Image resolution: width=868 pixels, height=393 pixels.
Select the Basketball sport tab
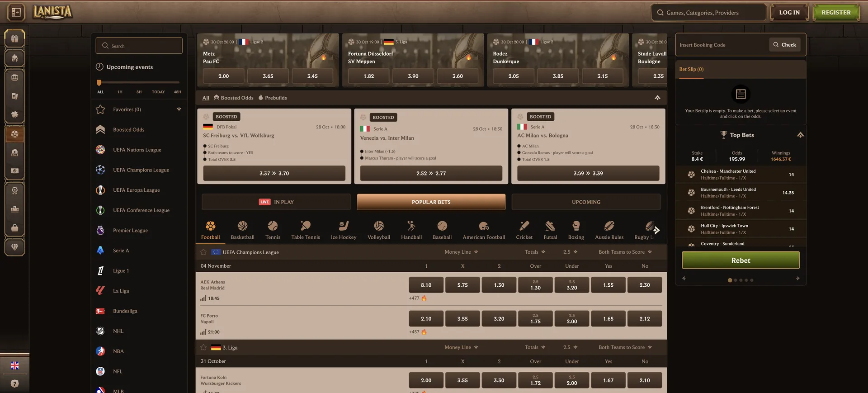pyautogui.click(x=242, y=230)
